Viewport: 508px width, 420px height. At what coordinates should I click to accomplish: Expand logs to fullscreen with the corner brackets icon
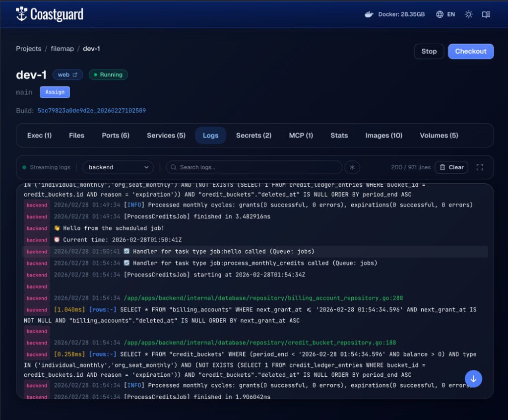(x=480, y=167)
